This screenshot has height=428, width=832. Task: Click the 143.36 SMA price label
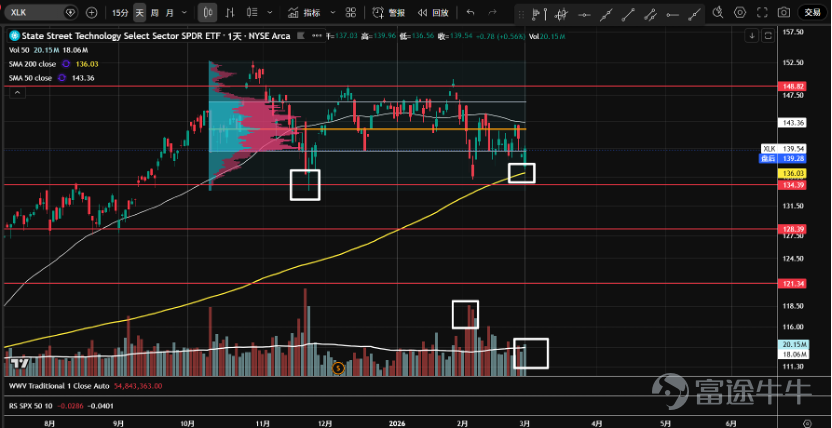tap(792, 123)
